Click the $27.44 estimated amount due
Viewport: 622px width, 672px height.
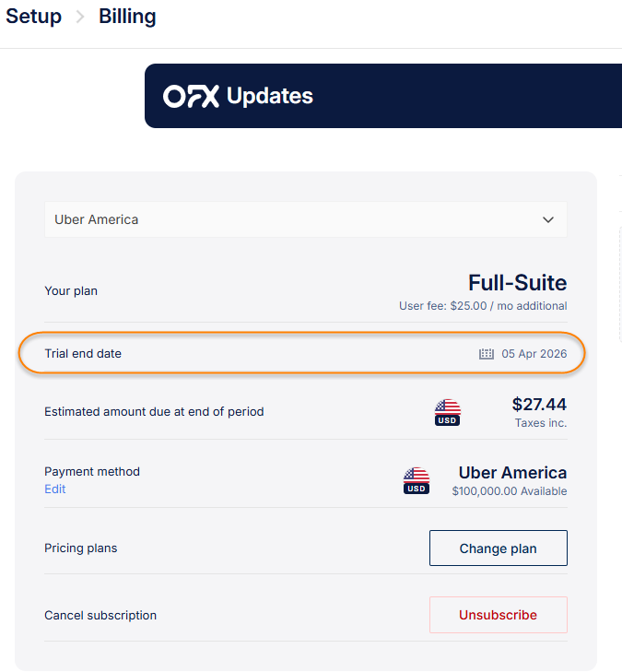(539, 404)
